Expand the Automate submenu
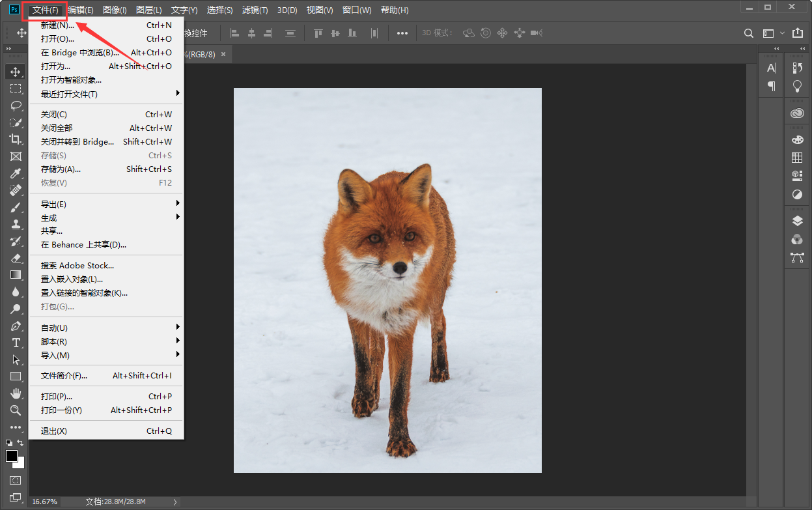 [107, 328]
